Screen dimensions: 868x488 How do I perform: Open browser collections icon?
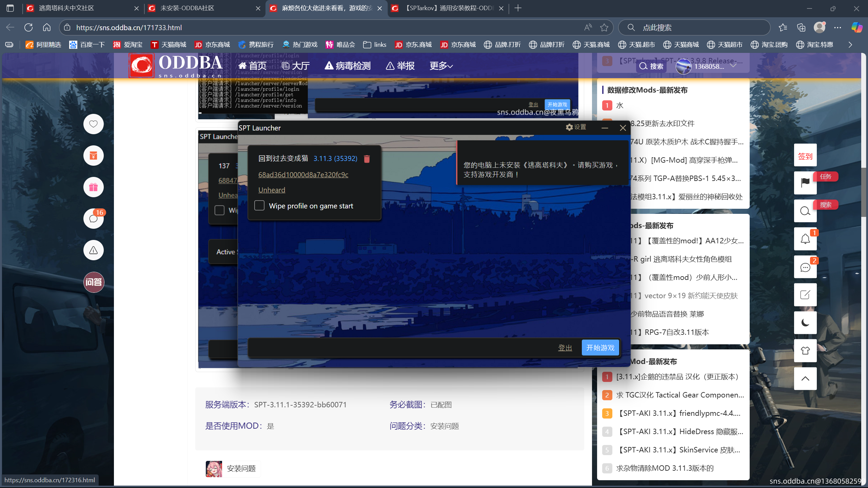(x=801, y=27)
